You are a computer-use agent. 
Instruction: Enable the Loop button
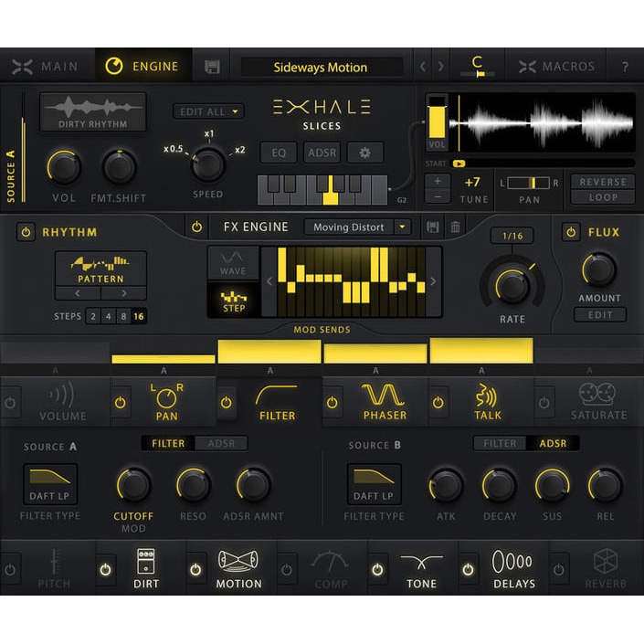603,197
